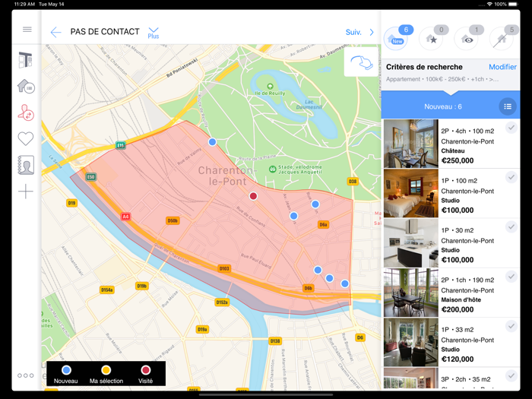Click the Stade vélodrome Jacques Anquetil marker

[272, 169]
